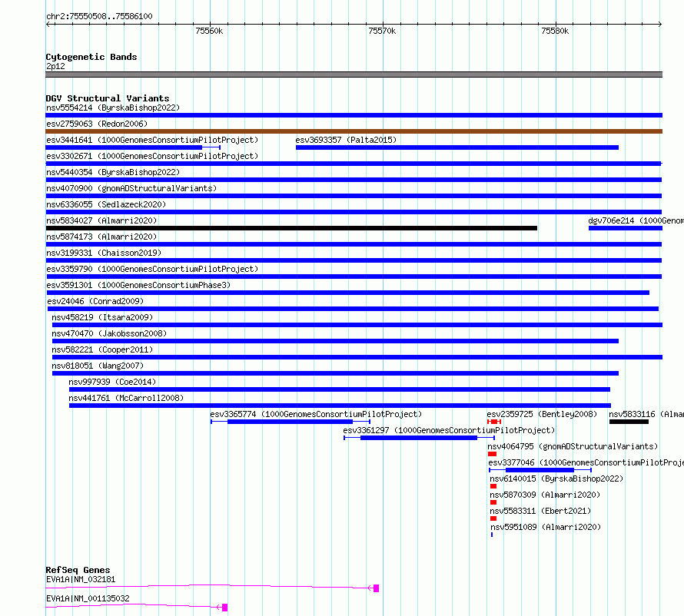
Task: Select nsv4064795 (gnomADStructuralVariants) label
Action: click(573, 446)
